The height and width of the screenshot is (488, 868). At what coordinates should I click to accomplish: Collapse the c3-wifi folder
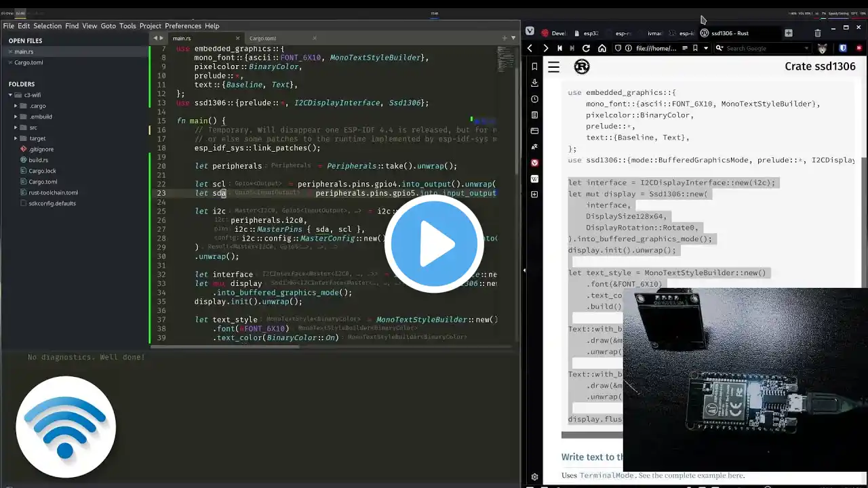coord(11,95)
